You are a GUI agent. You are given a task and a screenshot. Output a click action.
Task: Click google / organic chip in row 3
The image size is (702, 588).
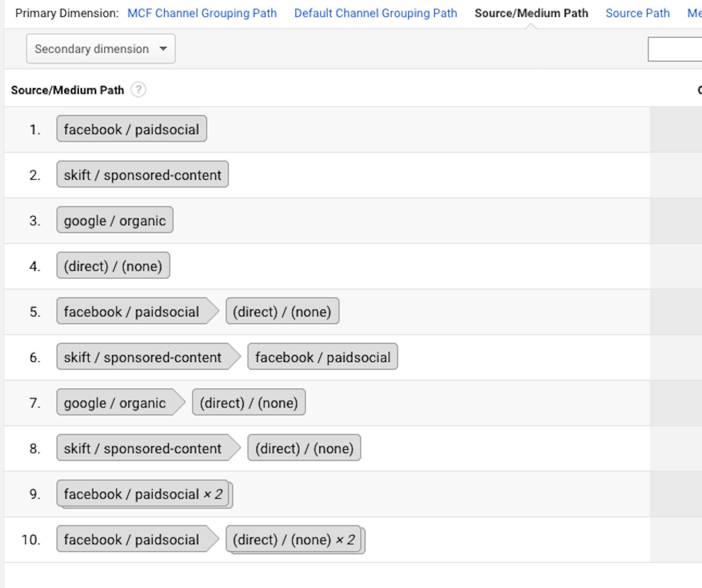pyautogui.click(x=115, y=220)
